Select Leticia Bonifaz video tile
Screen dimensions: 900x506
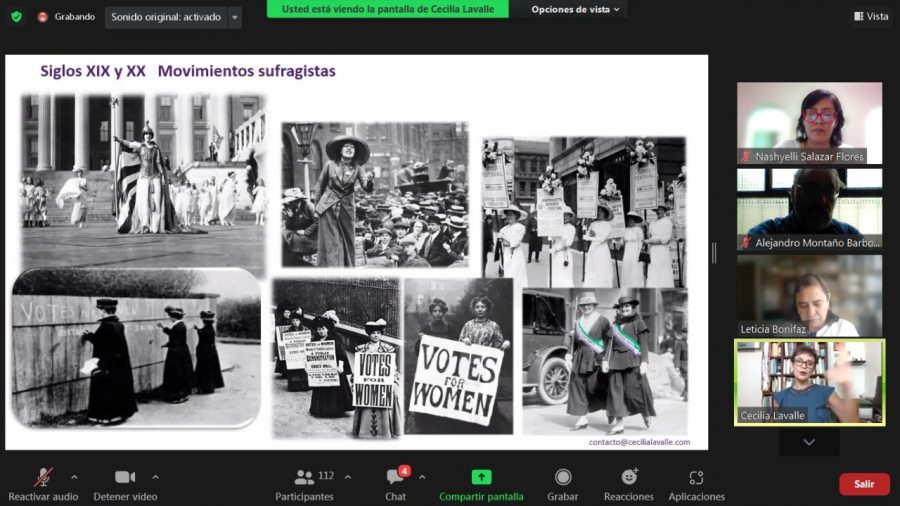809,295
